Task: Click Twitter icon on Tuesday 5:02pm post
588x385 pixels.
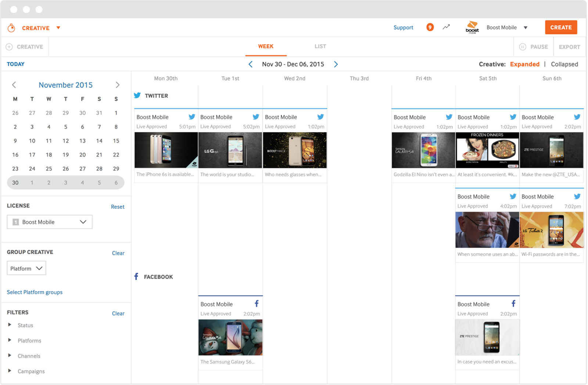Action: (x=256, y=117)
